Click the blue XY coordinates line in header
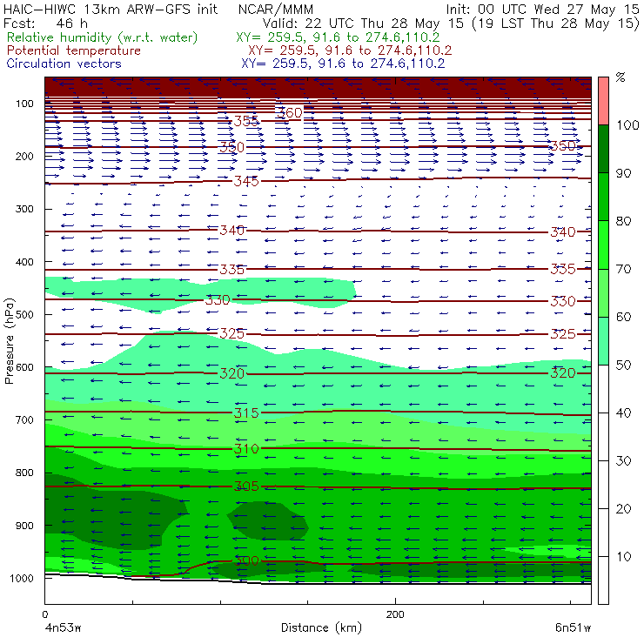Viewport: 644px width, 644px height. coord(343,64)
